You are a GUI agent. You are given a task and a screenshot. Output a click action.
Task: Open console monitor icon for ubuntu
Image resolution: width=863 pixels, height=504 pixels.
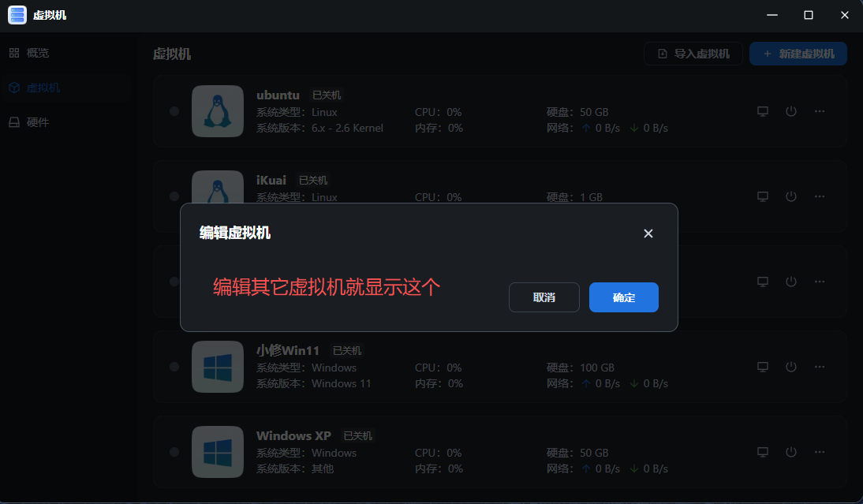pos(763,111)
